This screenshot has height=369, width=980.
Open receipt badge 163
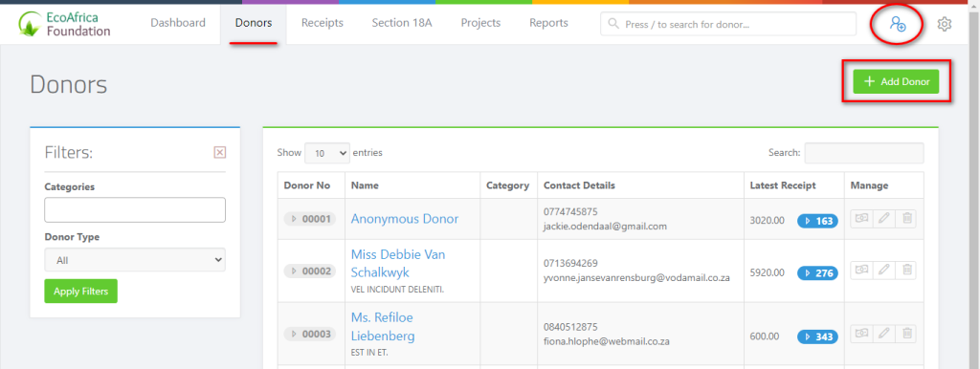point(817,221)
